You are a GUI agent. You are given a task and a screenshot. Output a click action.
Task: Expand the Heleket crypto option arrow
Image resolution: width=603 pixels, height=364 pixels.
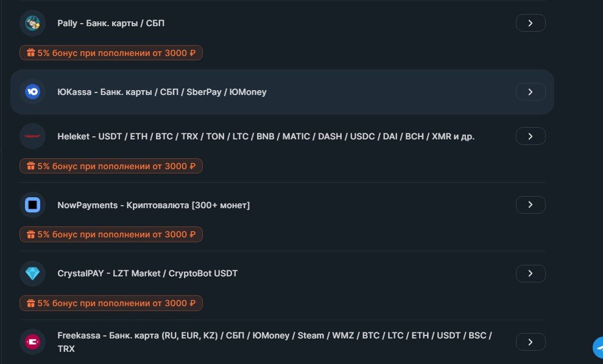(x=530, y=136)
